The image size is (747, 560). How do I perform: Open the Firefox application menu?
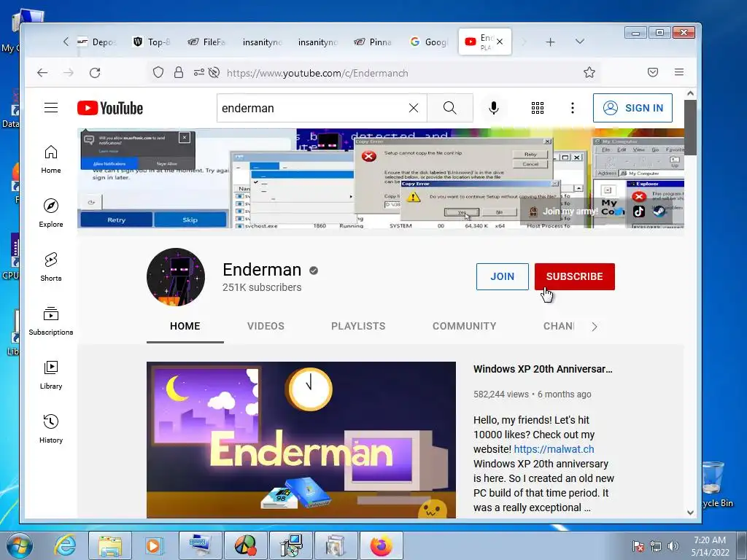click(679, 72)
